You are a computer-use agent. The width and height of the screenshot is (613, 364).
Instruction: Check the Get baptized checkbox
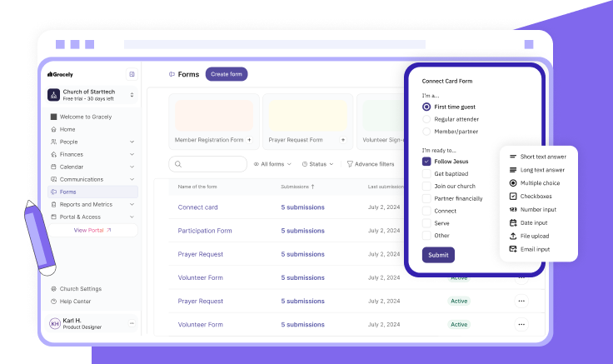pos(426,174)
